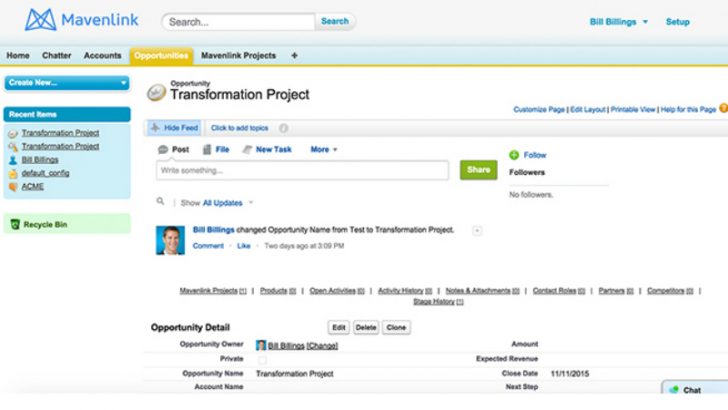
Task: Open Printable View link
Action: click(x=633, y=110)
